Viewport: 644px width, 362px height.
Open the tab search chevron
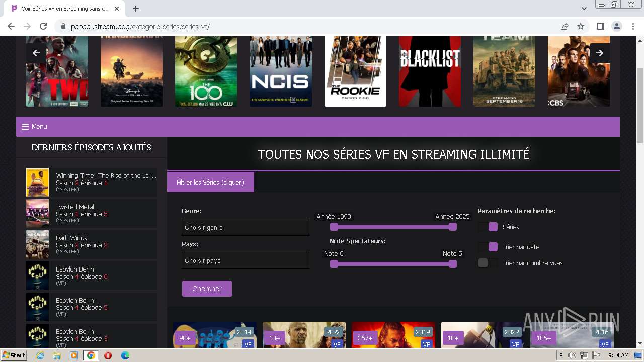[x=584, y=9]
